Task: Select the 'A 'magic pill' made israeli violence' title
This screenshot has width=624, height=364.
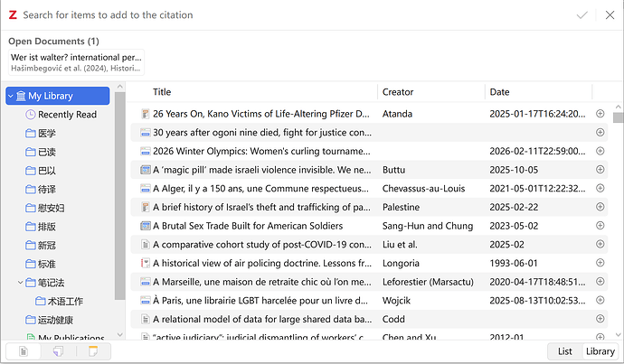Action: point(262,170)
